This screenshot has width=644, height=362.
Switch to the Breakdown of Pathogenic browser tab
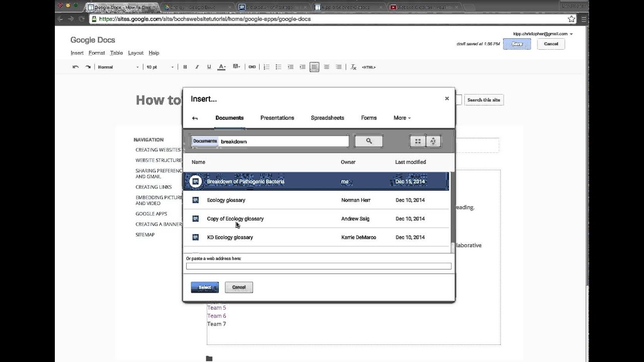(x=272, y=7)
